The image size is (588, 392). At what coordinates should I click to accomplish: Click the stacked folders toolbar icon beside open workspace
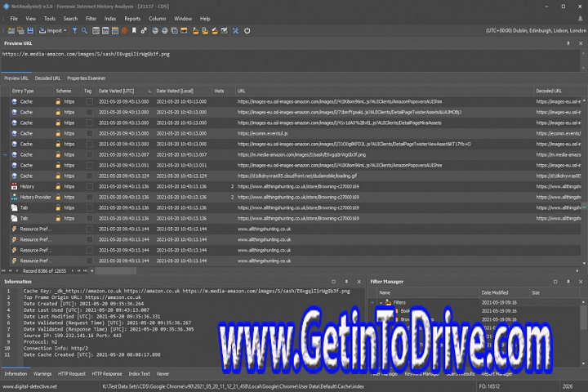click(20, 31)
